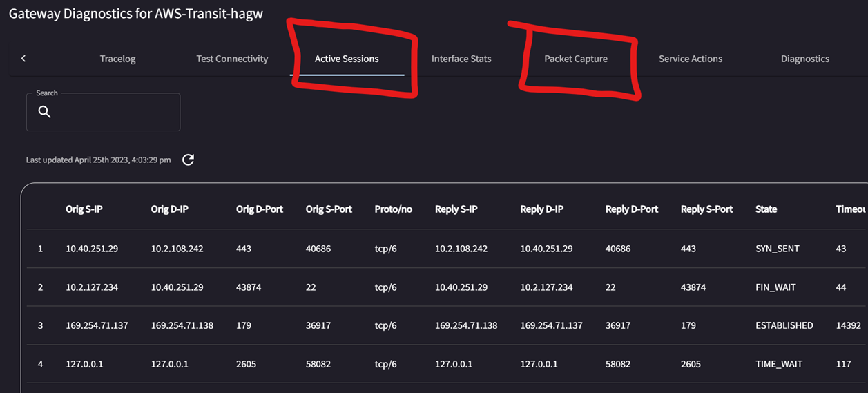
Task: Click the Orig S-IP column header
Action: click(84, 209)
